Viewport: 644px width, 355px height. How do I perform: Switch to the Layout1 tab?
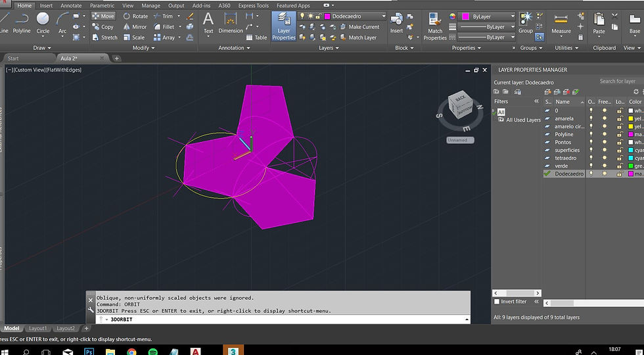coord(37,328)
